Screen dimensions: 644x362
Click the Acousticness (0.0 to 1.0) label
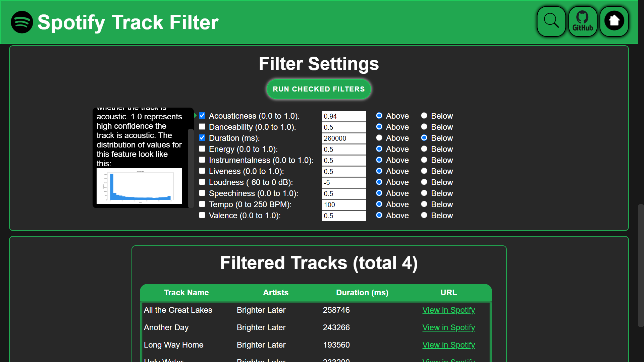tap(254, 116)
